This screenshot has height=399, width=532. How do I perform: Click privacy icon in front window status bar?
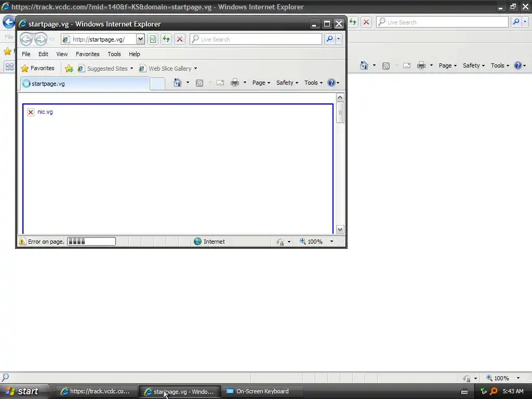(280, 242)
